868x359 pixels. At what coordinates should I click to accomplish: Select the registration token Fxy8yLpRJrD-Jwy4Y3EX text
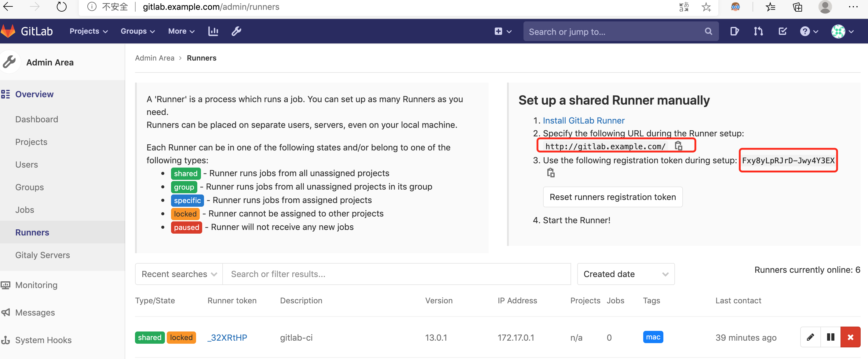[788, 160]
